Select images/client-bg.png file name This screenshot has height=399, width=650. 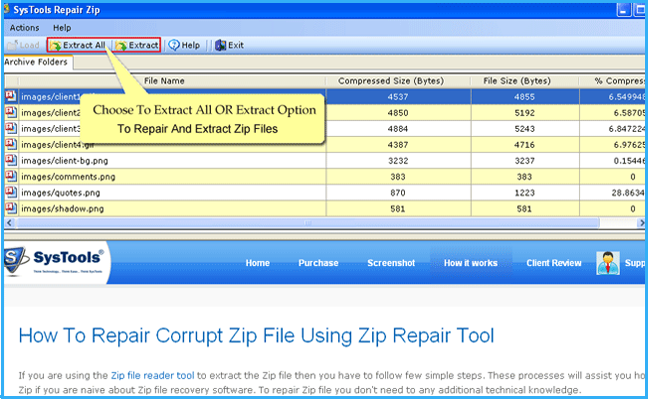(x=65, y=161)
